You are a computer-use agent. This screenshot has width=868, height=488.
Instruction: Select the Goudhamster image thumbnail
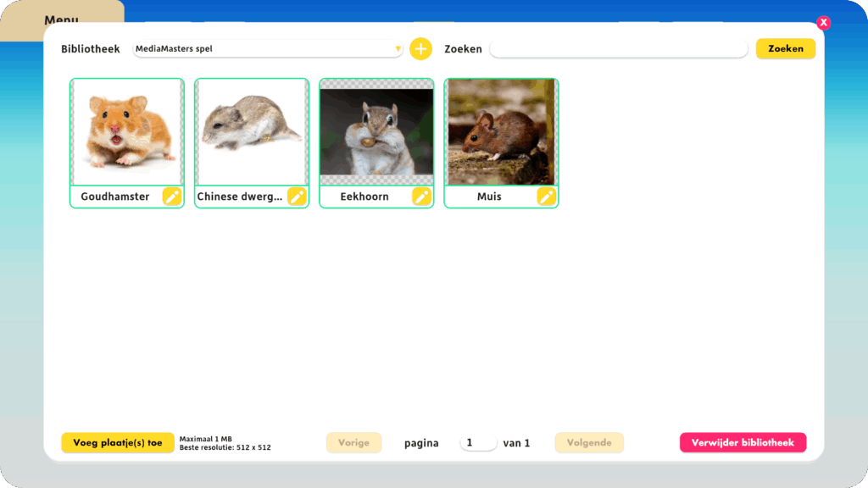[127, 132]
